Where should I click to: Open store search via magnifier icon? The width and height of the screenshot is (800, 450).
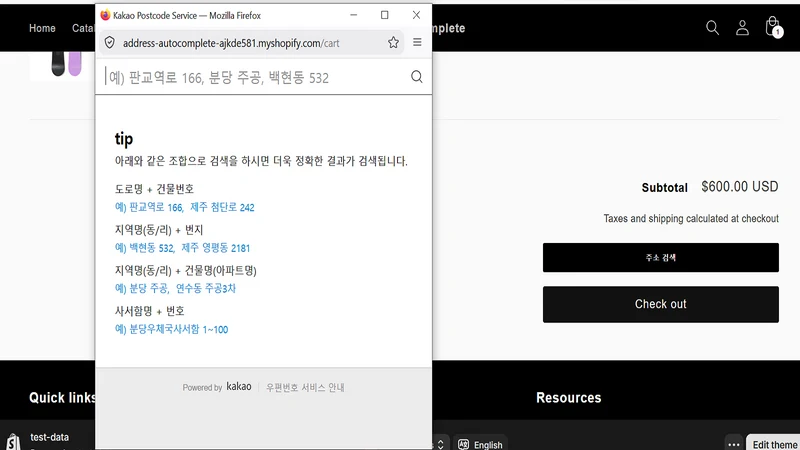point(712,28)
